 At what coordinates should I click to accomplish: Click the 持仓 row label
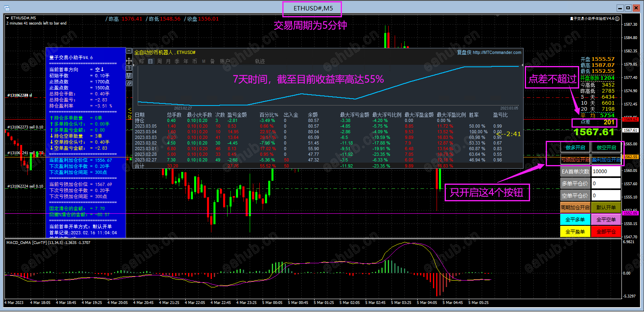pos(139,120)
